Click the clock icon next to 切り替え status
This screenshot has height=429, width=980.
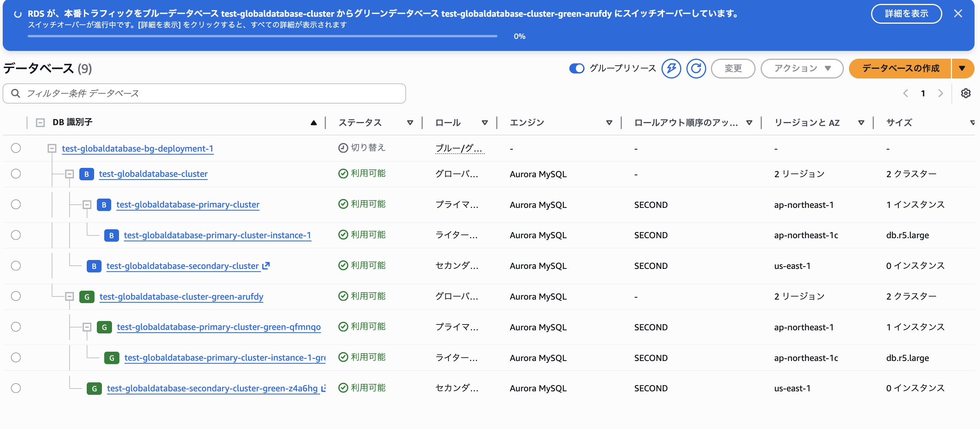343,148
